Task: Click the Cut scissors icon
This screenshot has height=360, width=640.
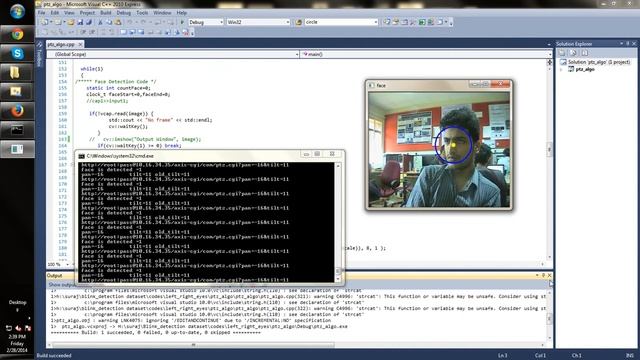Action: tap(100, 22)
